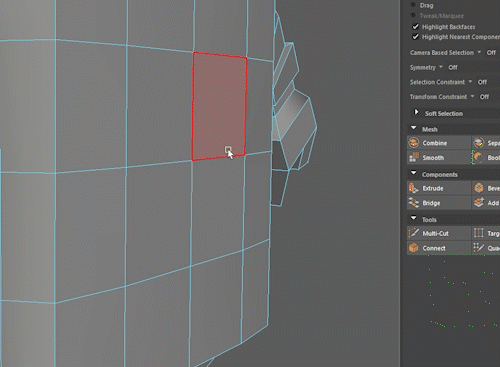
Task: Select the Drag selection mode radio
Action: coord(413,5)
